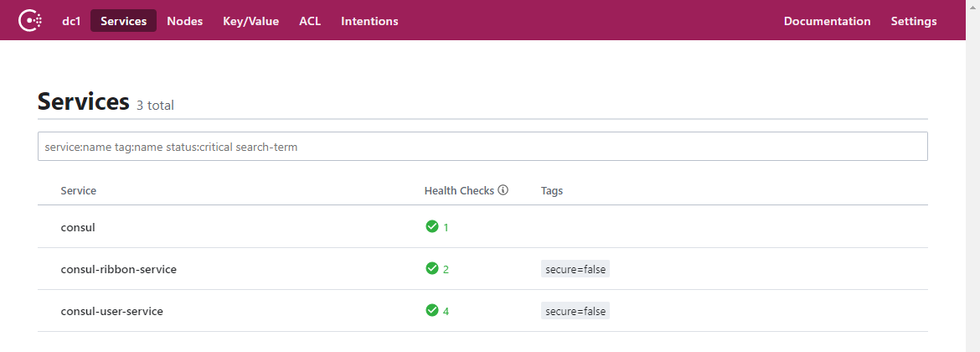Focus the services search filter field
This screenshot has width=980, height=352.
482,147
